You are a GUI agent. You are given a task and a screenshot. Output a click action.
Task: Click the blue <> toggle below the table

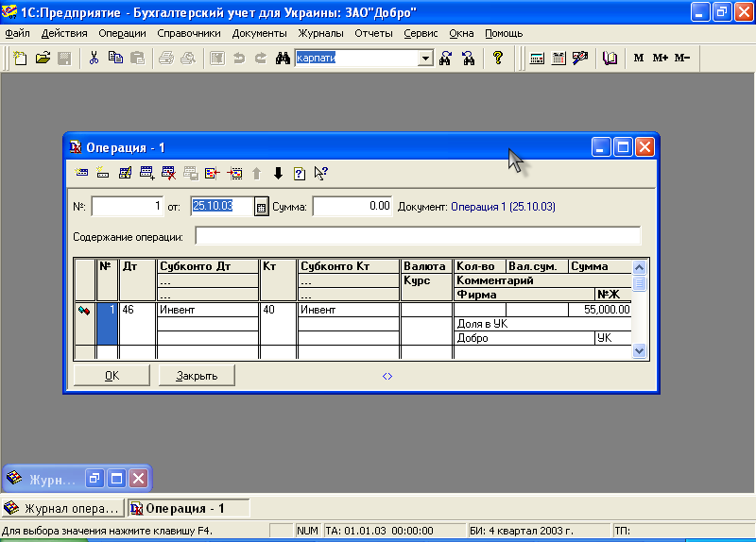(x=387, y=376)
